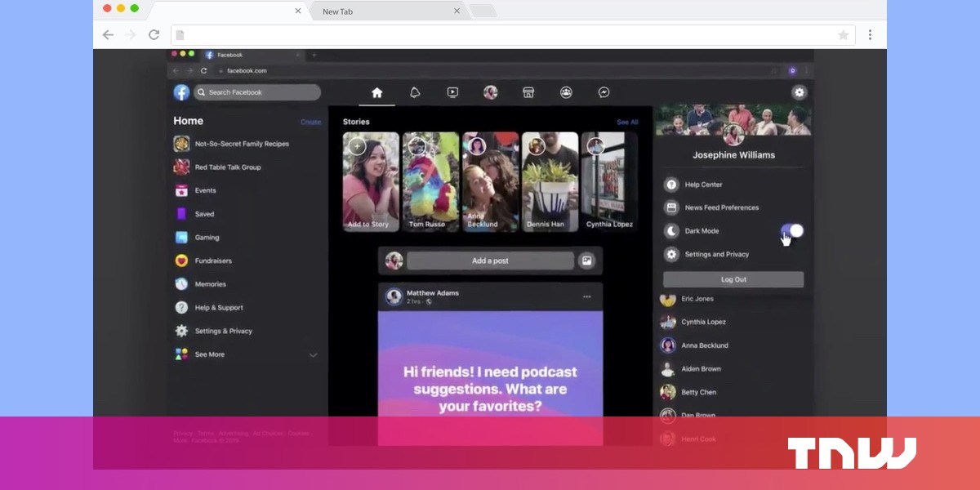View Cynthia Lopez's story card
Screen dimensions: 980x490
[x=610, y=182]
